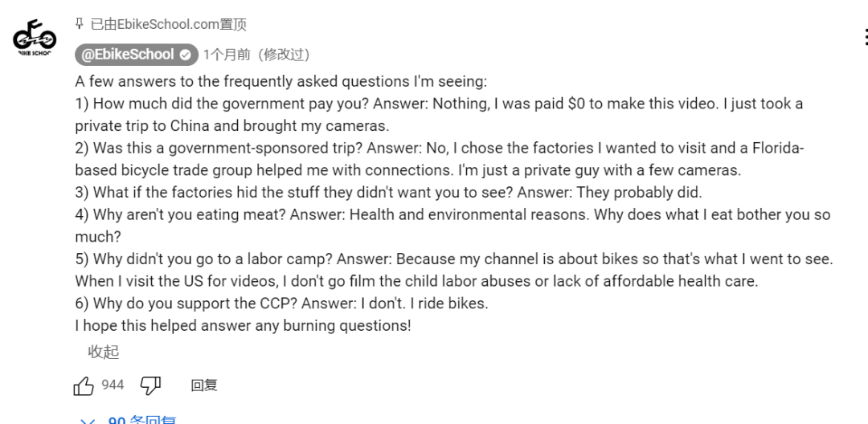Click the EbikeSchool bicycle logo avatar
Viewport: 868px width, 424px height.
pos(35,39)
